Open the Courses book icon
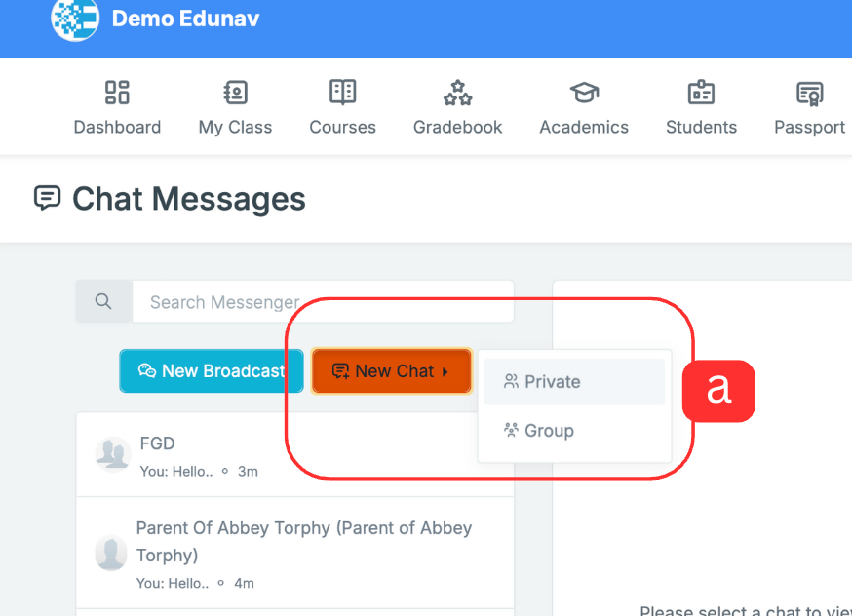 click(x=342, y=93)
